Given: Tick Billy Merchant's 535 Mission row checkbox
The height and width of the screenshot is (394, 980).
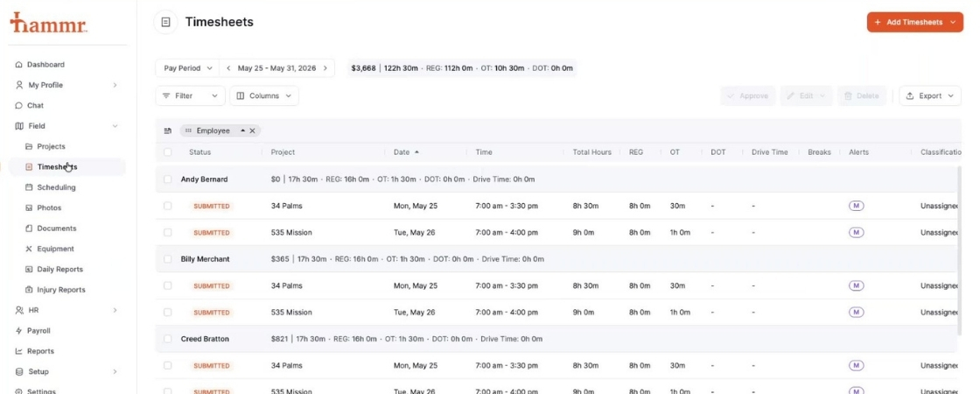Looking at the screenshot, I should pos(167,312).
